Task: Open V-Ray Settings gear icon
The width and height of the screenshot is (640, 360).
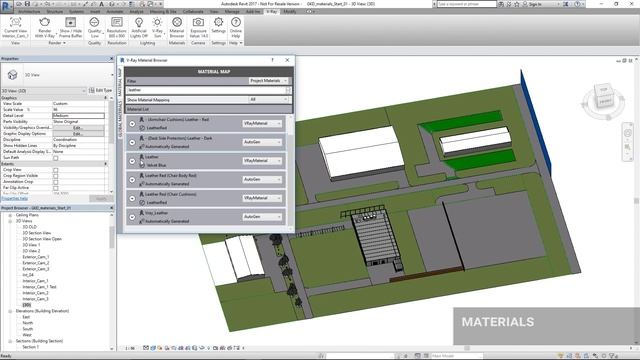Action: [x=218, y=22]
